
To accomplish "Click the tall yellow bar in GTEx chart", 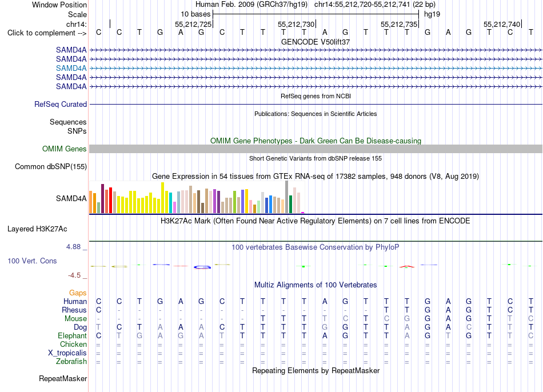I will pyautogui.click(x=162, y=197).
